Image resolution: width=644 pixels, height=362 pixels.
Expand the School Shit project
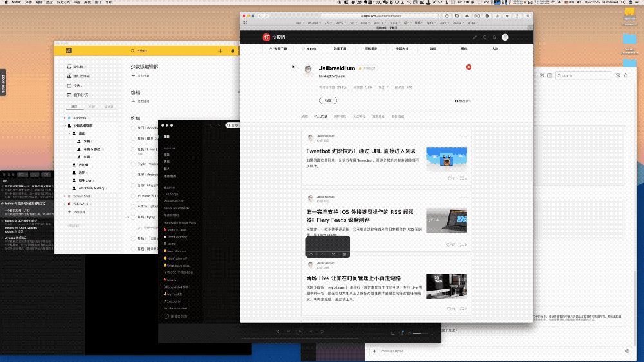tap(64, 196)
